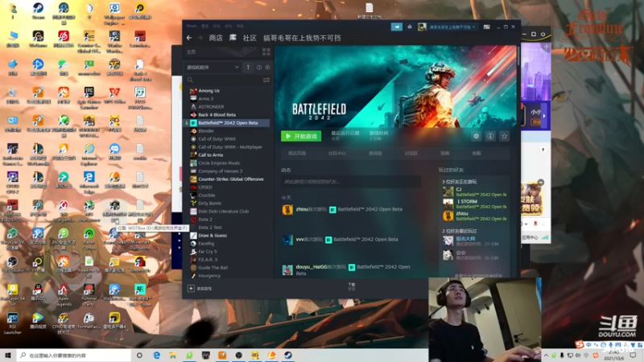The height and width of the screenshot is (362, 644).
Task: Open Steam notifications bell icon
Action: 410,27
